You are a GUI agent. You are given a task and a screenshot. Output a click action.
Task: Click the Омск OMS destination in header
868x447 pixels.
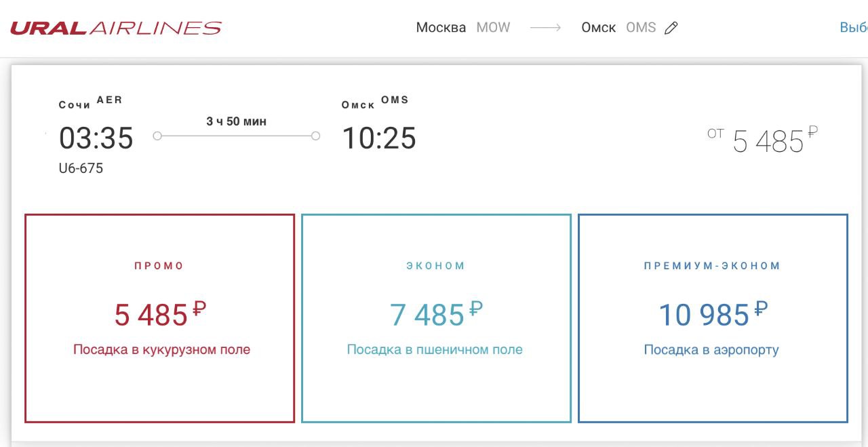(x=618, y=28)
